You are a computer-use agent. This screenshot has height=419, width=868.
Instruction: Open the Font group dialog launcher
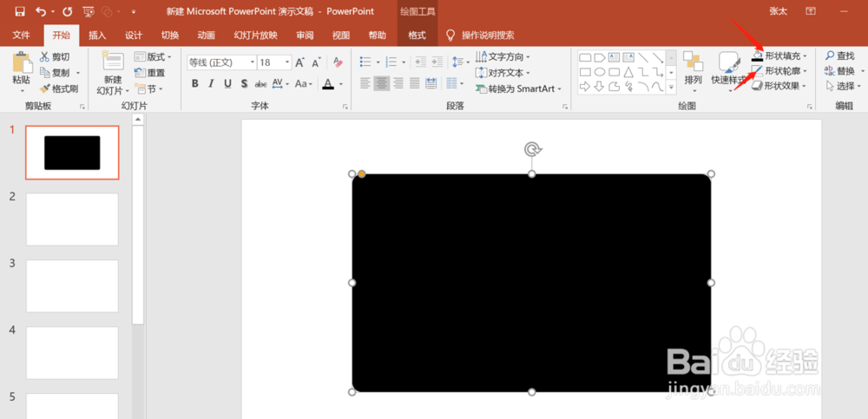(x=345, y=107)
